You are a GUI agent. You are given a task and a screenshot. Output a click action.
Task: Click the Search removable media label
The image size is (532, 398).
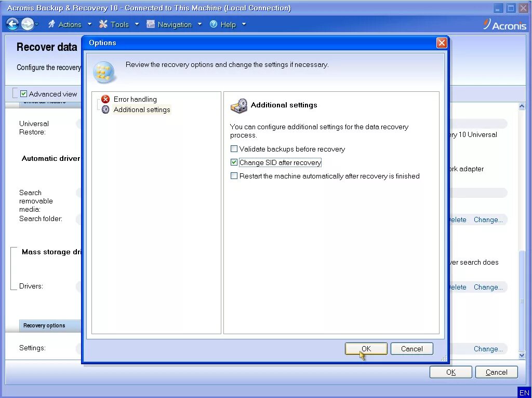point(36,201)
